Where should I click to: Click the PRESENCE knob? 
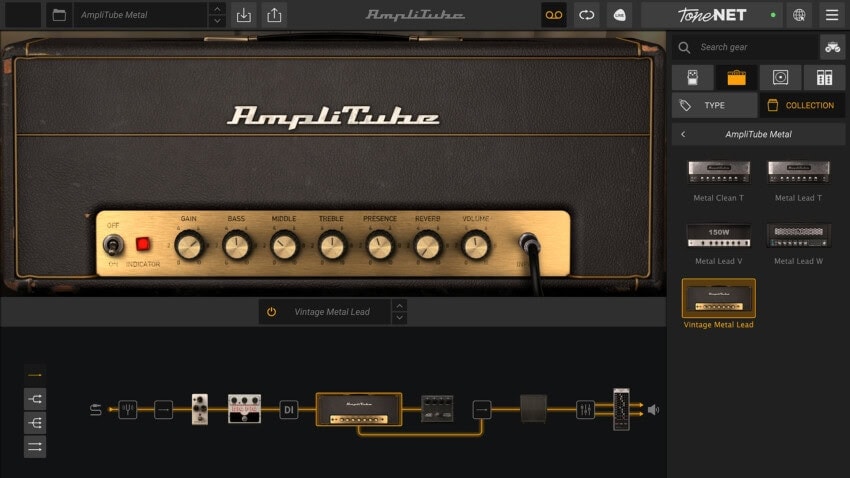click(380, 246)
